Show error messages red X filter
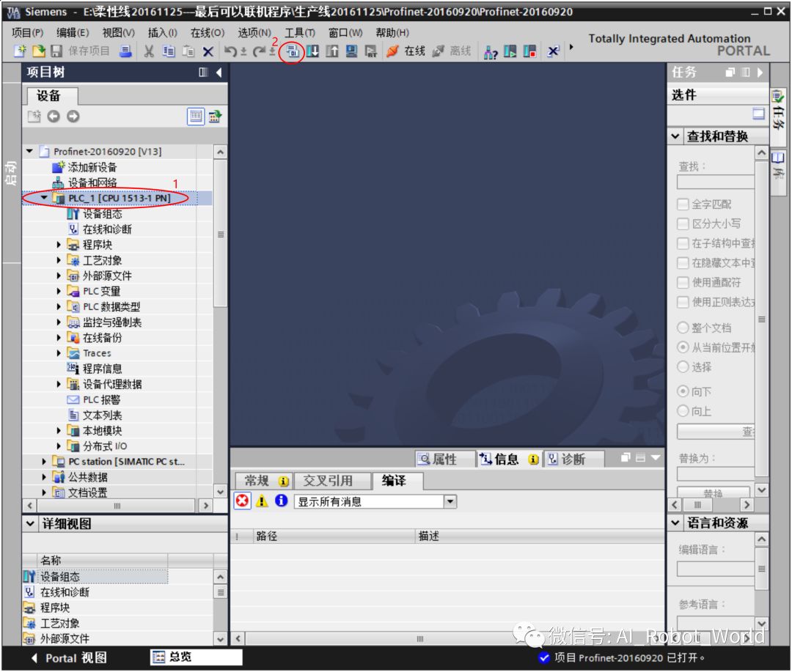This screenshot has width=792, height=672. click(243, 501)
